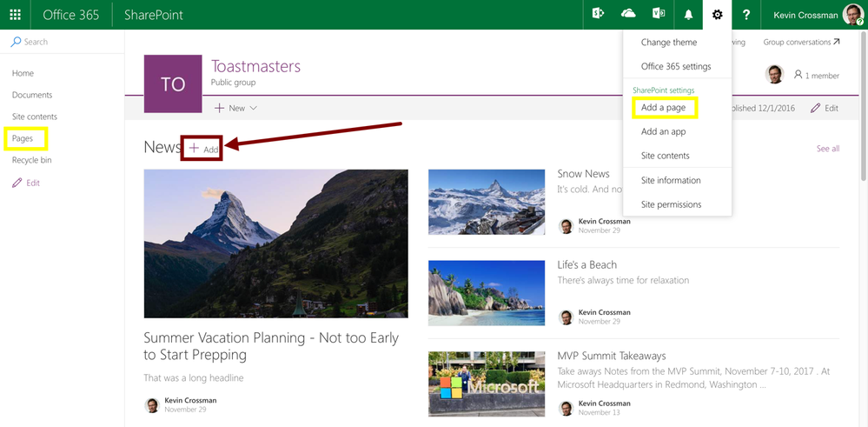Open the SharePoint app icon in header
This screenshot has height=427, width=868.
(x=598, y=15)
